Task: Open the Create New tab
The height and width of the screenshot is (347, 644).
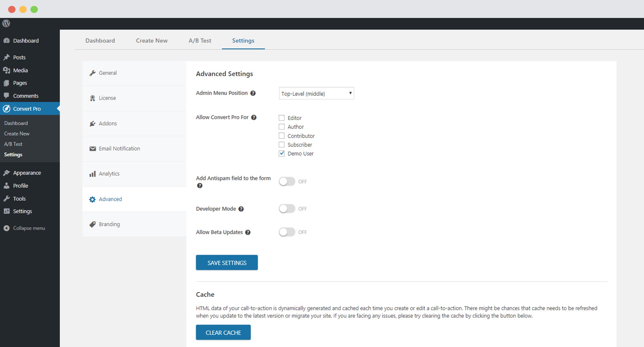Action: click(x=152, y=41)
